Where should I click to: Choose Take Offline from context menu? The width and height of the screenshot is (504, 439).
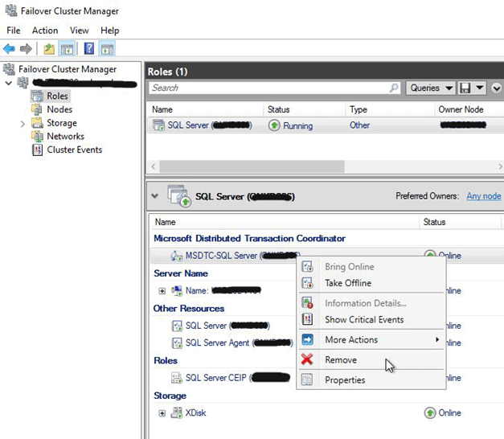tap(371, 283)
